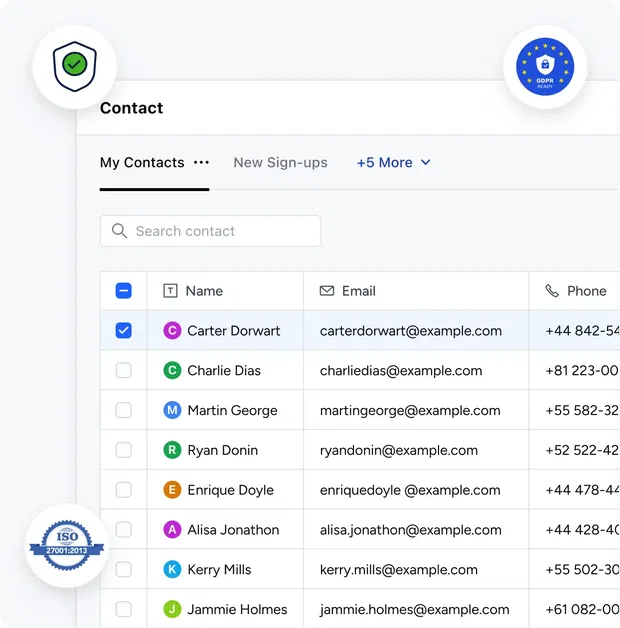620x628 pixels.
Task: Click the Email column header
Action: coord(416,291)
